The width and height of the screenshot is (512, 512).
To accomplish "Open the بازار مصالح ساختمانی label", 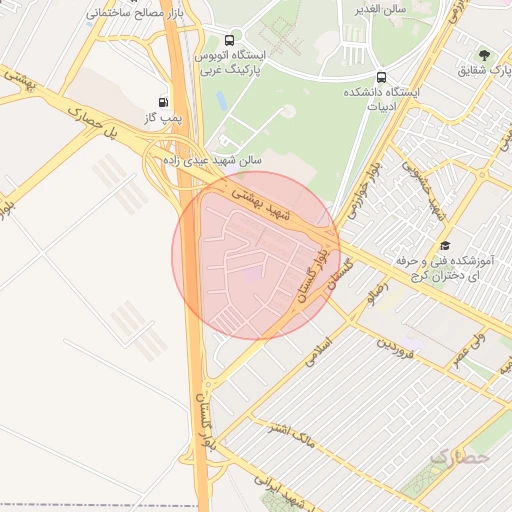I will (135, 14).
